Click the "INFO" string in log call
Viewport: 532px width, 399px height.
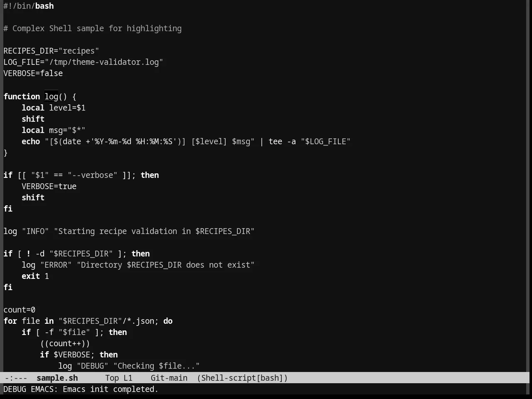click(35, 231)
